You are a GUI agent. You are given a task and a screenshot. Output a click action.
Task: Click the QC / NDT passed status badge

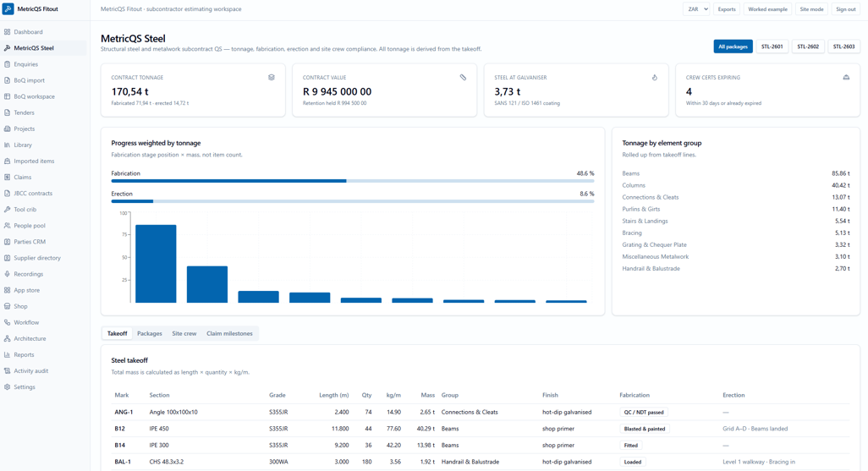[x=644, y=413]
